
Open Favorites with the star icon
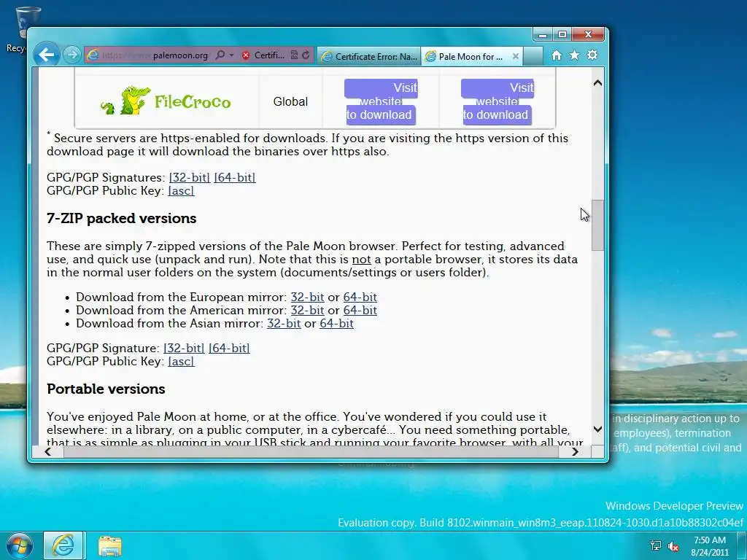click(575, 55)
